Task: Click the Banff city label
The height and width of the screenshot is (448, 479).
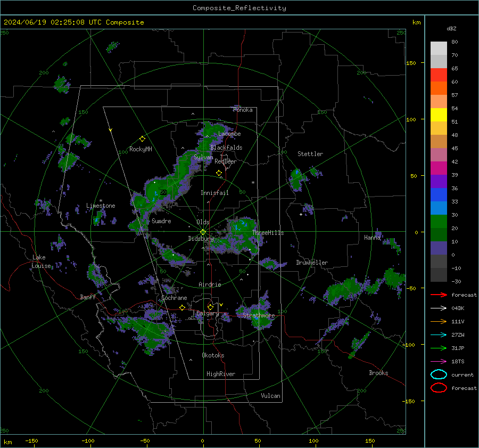Action: click(x=88, y=297)
